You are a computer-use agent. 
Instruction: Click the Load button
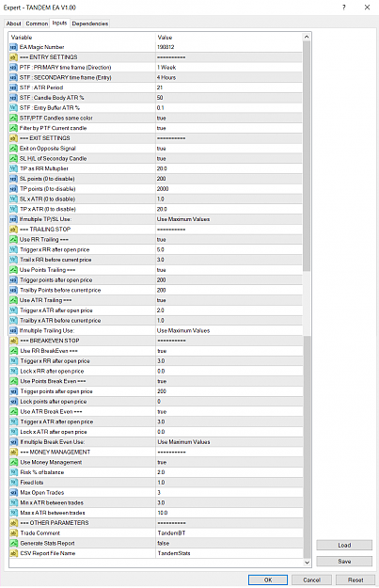click(x=344, y=546)
